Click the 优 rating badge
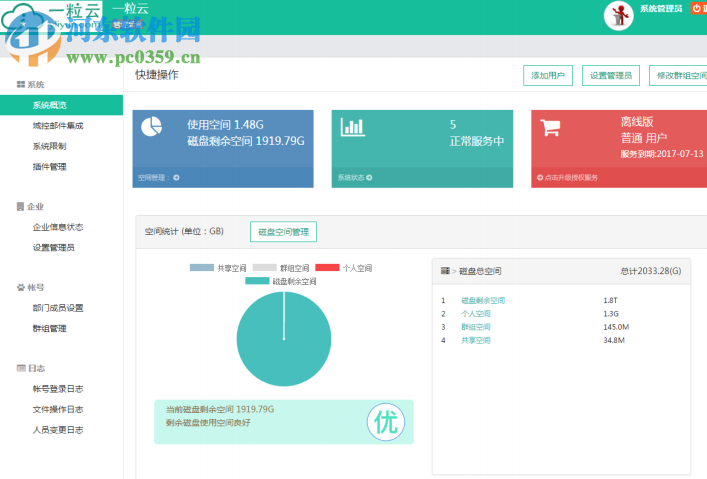The height and width of the screenshot is (479, 707). click(386, 422)
